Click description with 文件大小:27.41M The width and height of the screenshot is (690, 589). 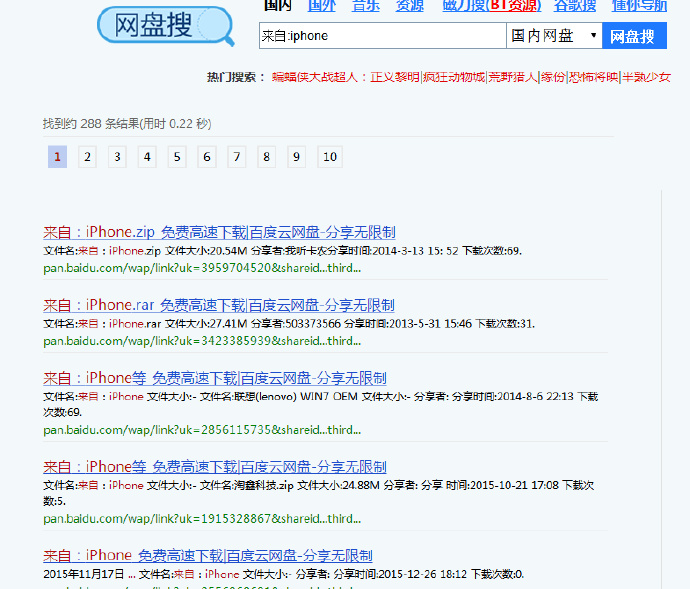click(289, 324)
